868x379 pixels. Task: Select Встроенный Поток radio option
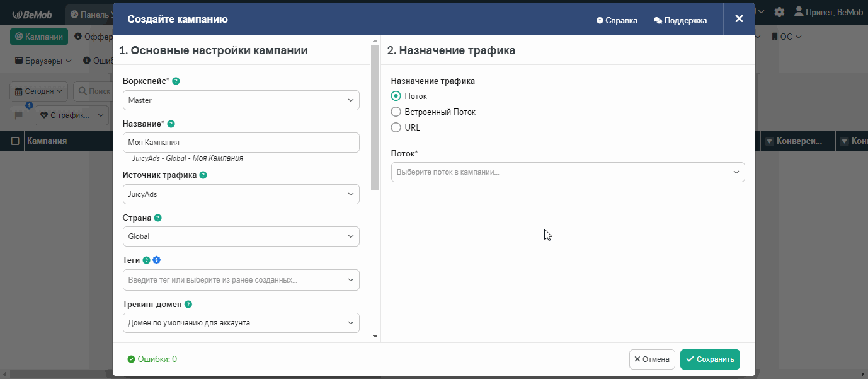tap(396, 112)
